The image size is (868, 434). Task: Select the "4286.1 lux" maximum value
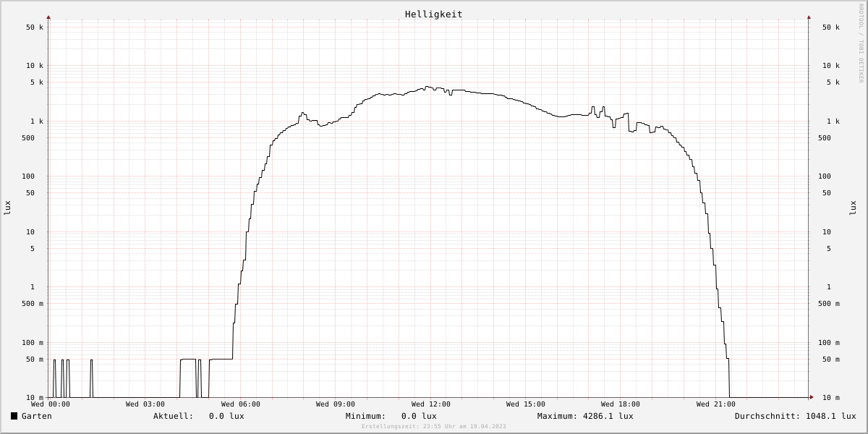pos(608,416)
